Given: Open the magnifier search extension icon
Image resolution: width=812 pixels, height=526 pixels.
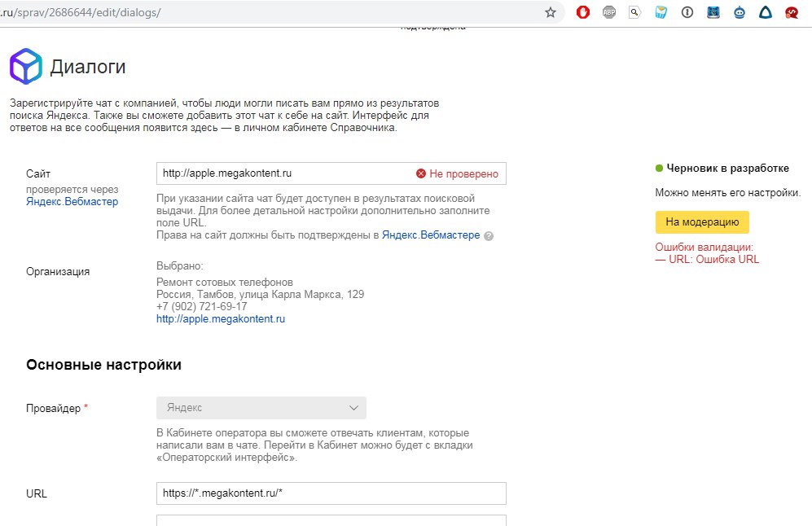Looking at the screenshot, I should pos(635,12).
